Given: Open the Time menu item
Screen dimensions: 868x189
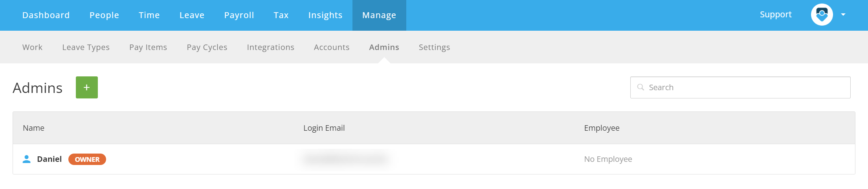Looking at the screenshot, I should pyautogui.click(x=149, y=15).
